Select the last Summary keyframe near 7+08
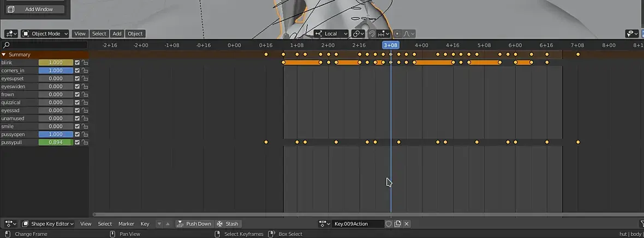Viewport: 644px width, 238px height. tap(578, 54)
